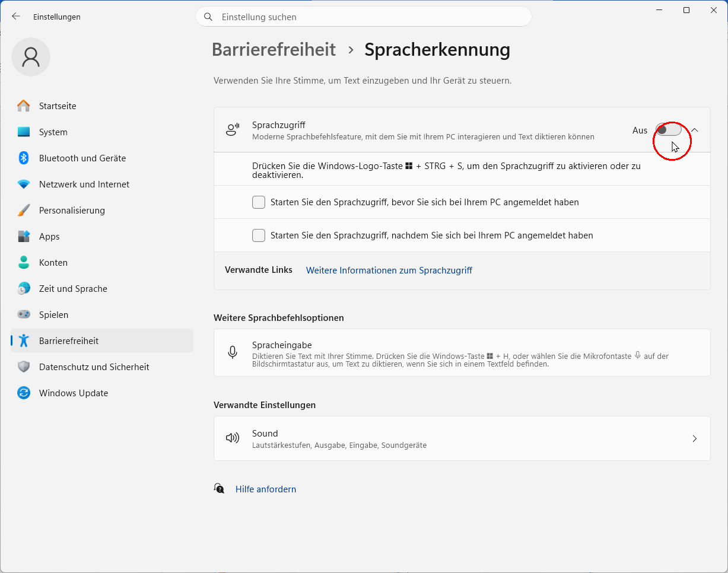
Task: Click the Hilfe anfordern link
Action: (x=266, y=489)
